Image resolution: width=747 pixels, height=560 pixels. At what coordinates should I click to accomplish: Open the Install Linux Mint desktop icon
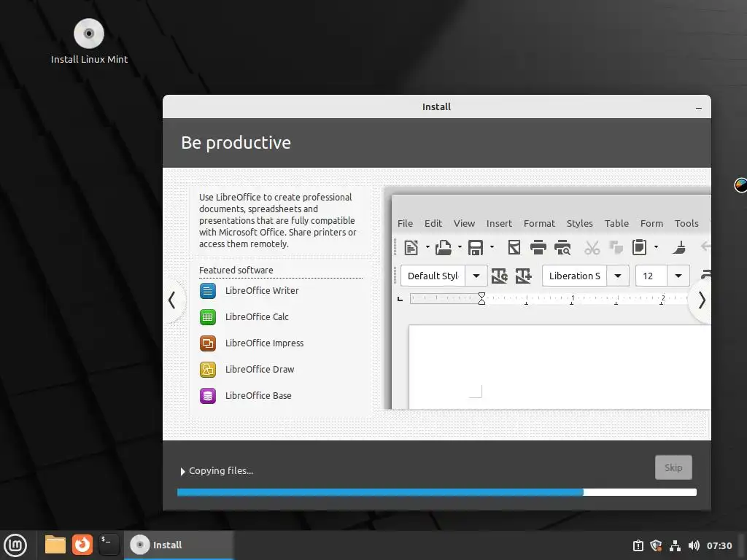click(x=89, y=42)
